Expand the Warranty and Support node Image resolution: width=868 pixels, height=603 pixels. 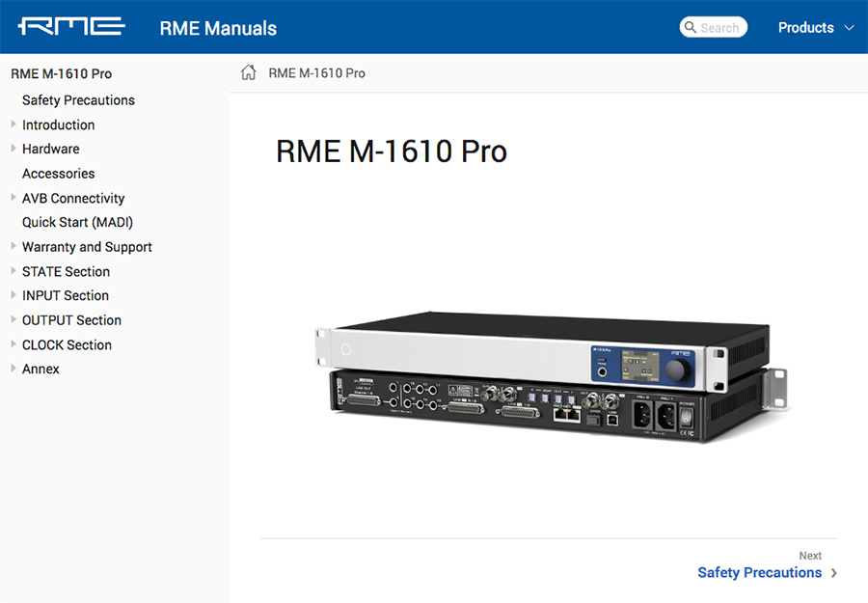pyautogui.click(x=14, y=246)
